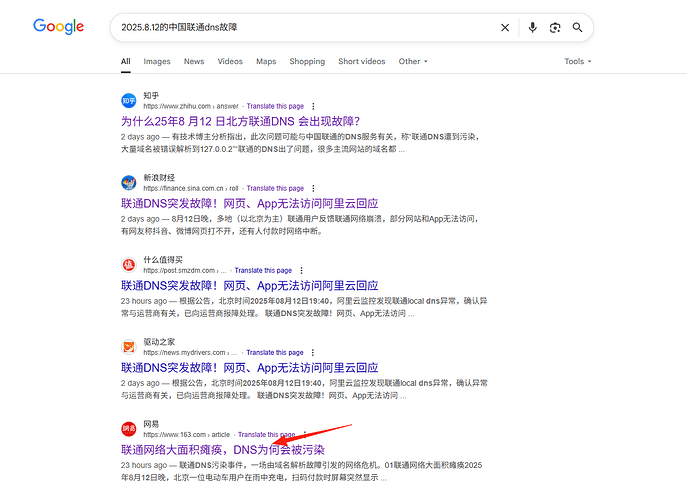Open three-dot menu for the Sina result
This screenshot has height=500, width=687.
pyautogui.click(x=313, y=188)
